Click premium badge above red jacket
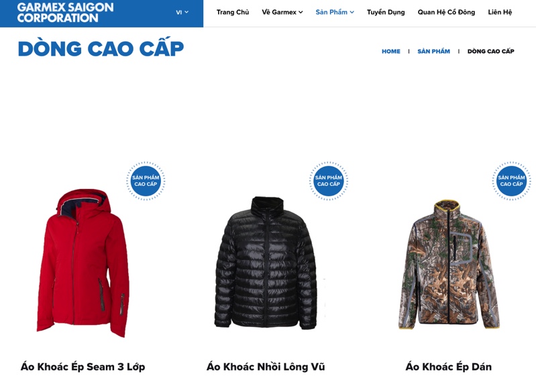 pos(146,181)
